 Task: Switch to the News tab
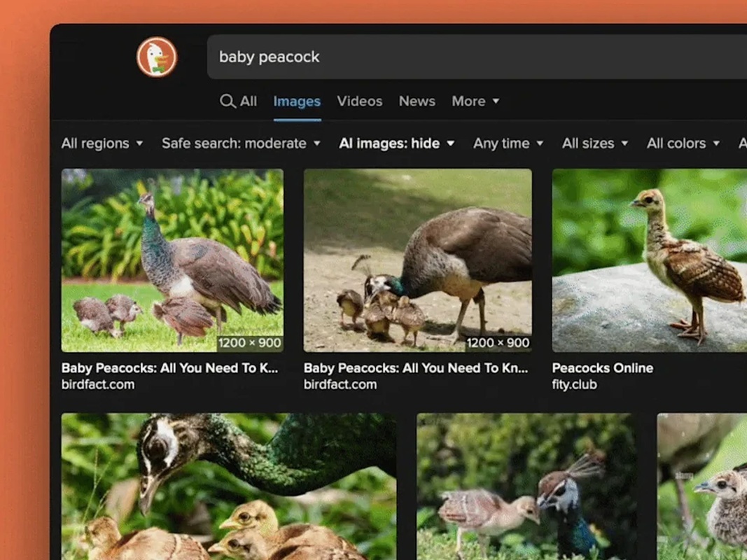pos(417,101)
